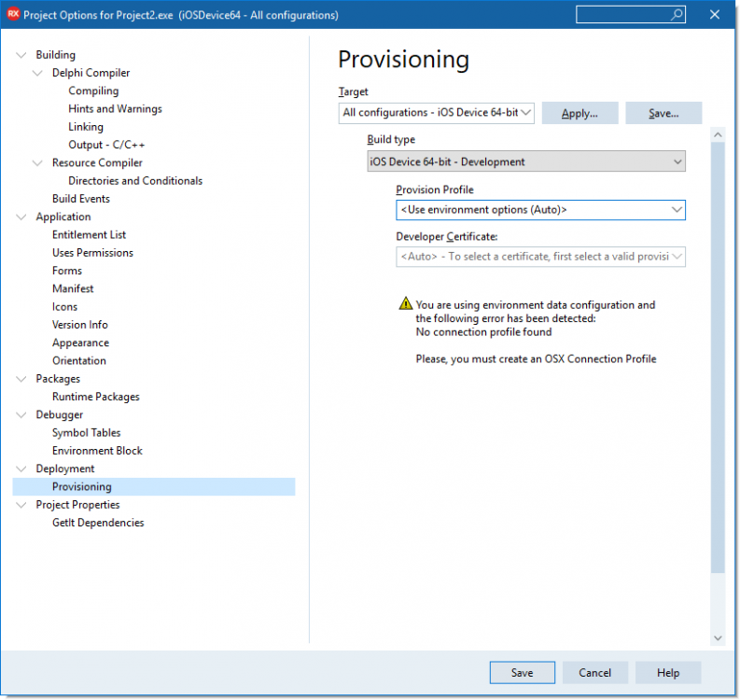Collapse the Application tree node
Viewport: 740px width, 700px height.
(21, 217)
